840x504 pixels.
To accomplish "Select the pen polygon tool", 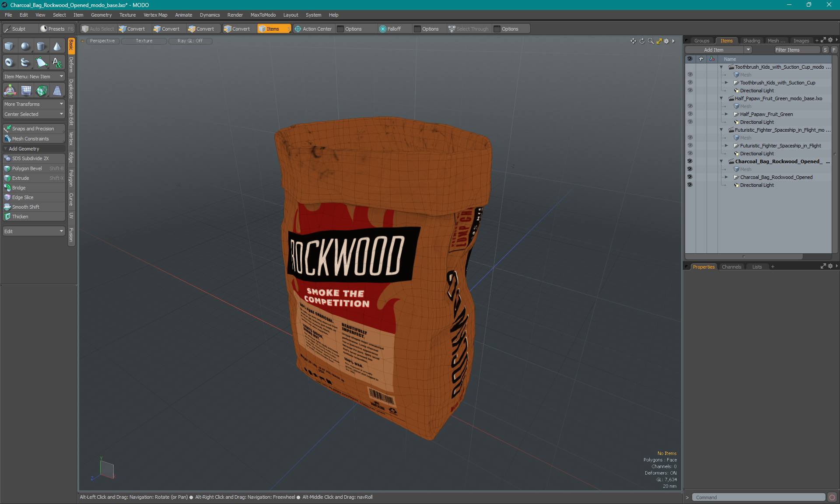I will pos(41,63).
